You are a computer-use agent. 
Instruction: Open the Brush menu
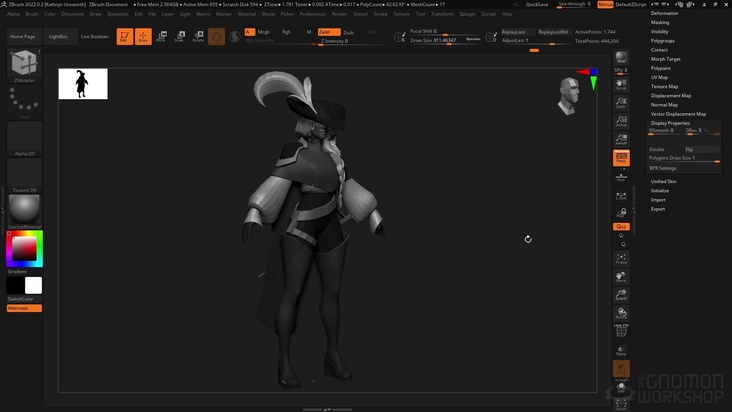click(32, 14)
